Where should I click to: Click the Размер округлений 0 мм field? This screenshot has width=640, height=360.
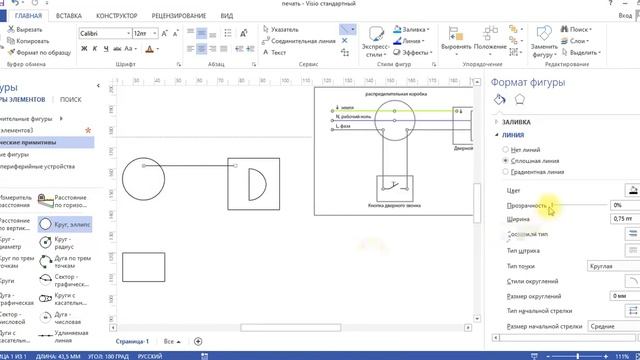[625, 296]
